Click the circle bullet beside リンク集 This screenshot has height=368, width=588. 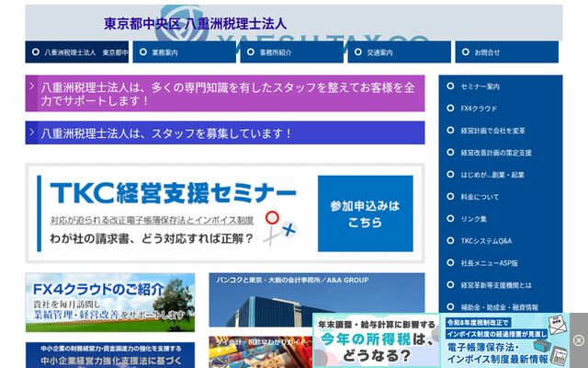coord(450,219)
